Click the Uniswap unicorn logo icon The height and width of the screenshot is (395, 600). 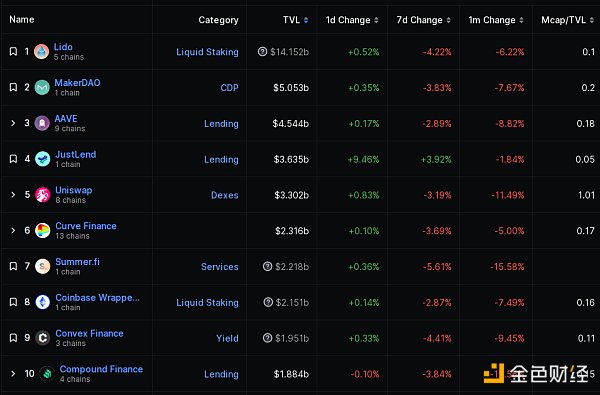(x=42, y=195)
